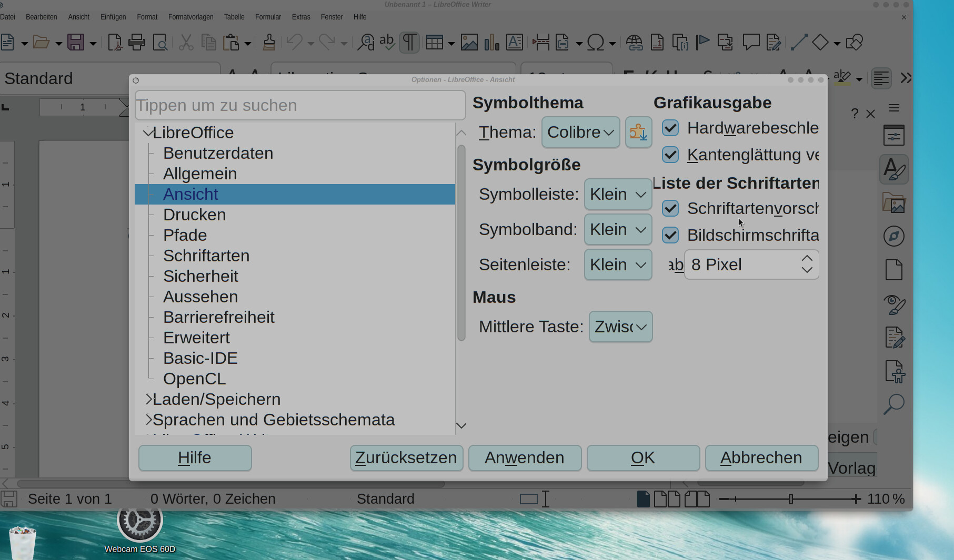Click the Clone Formatting paintbrush icon
Image resolution: width=954 pixels, height=560 pixels.
point(269,42)
